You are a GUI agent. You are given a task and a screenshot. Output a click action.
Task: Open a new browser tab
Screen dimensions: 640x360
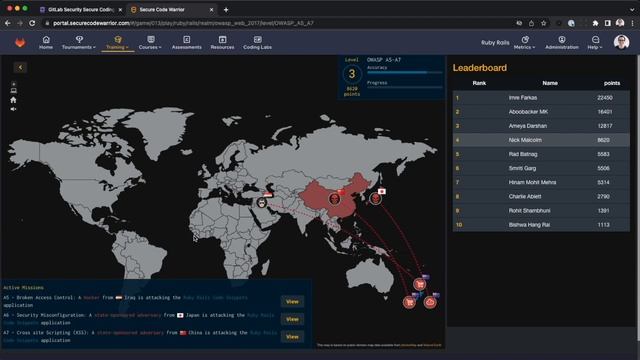tap(226, 9)
